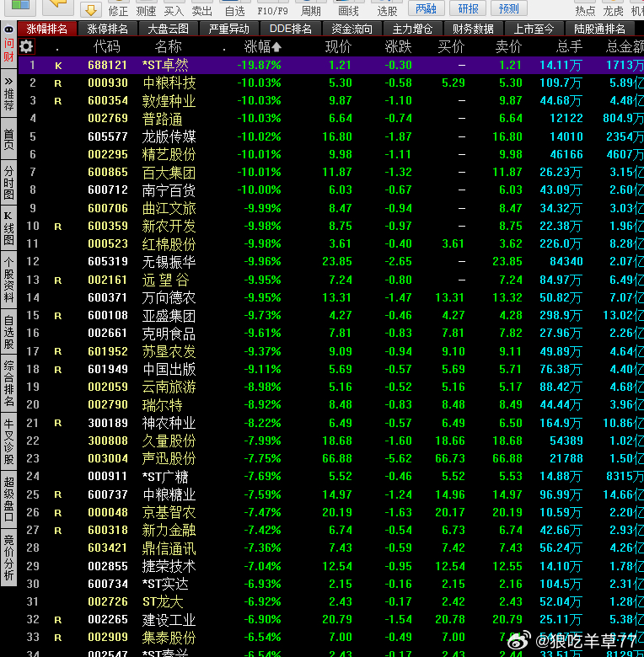The height and width of the screenshot is (657, 644).
Task: Open 自选股 from the left sidebar
Action: coord(8,332)
